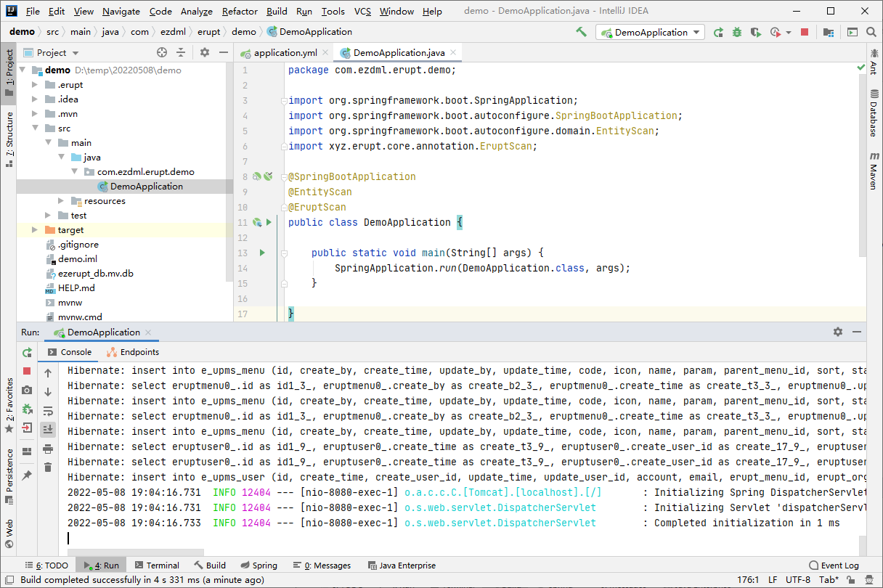The image size is (883, 588).
Task: Restore layout in the Run panel
Action: click(27, 452)
